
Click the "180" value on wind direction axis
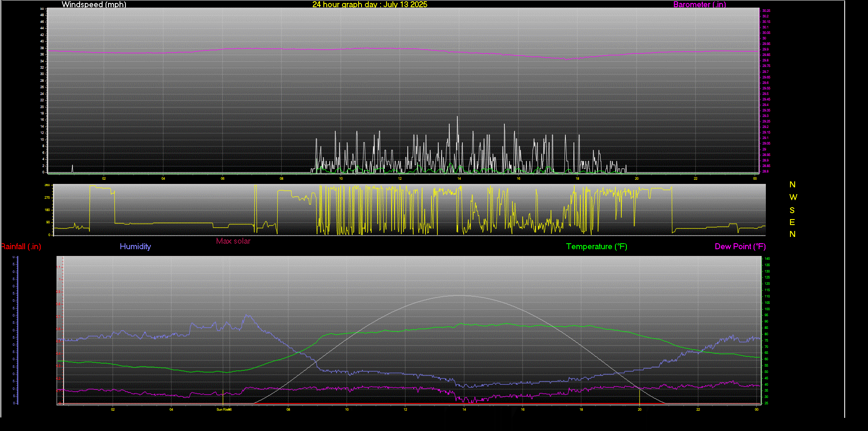tap(47, 210)
